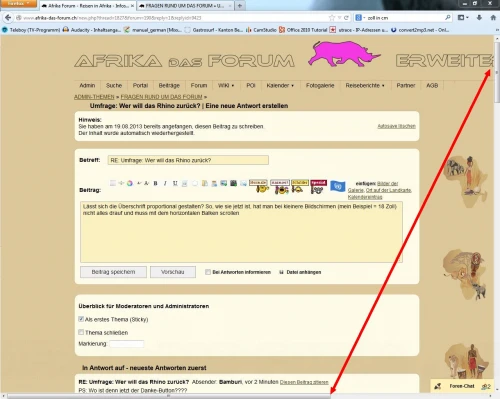Apply underline formatting in the editor toolbar

click(x=175, y=183)
